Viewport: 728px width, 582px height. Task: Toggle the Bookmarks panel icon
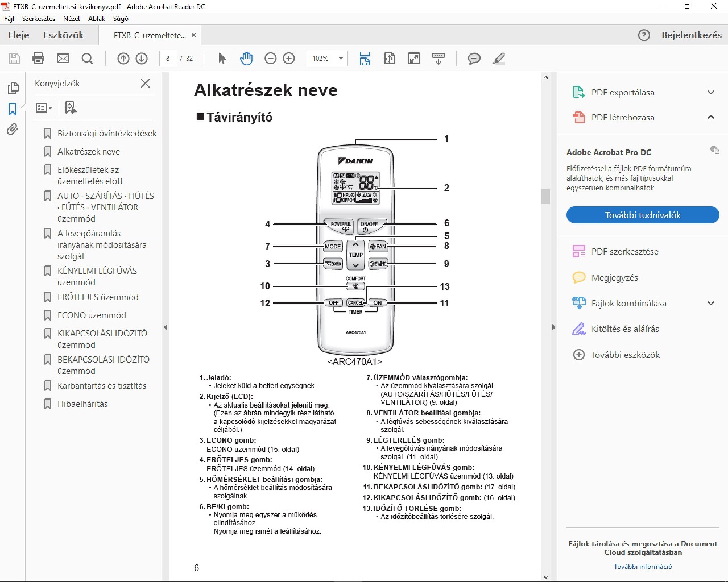click(13, 109)
